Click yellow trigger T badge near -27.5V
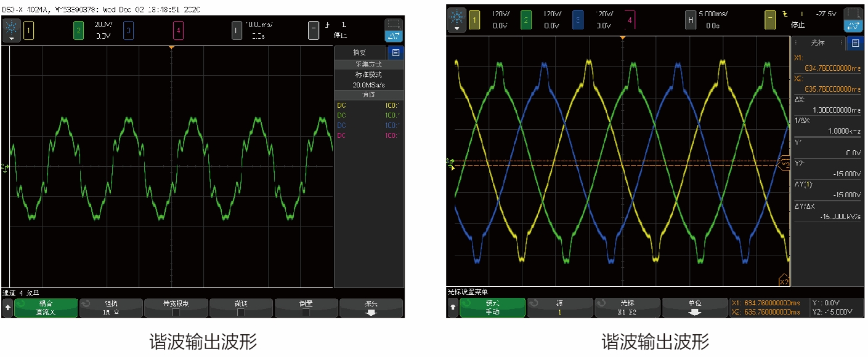The width and height of the screenshot is (868, 357). (x=770, y=20)
